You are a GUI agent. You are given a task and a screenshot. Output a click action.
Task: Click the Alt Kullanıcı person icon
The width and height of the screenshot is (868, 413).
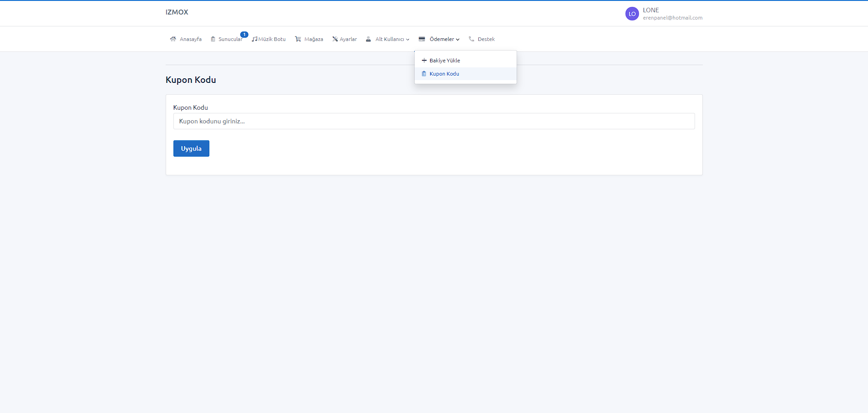[368, 39]
